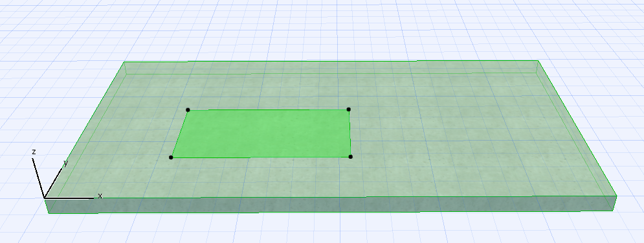Select the green rectangle's right vertical edge
The height and width of the screenshot is (243, 644).
[x=350, y=133]
